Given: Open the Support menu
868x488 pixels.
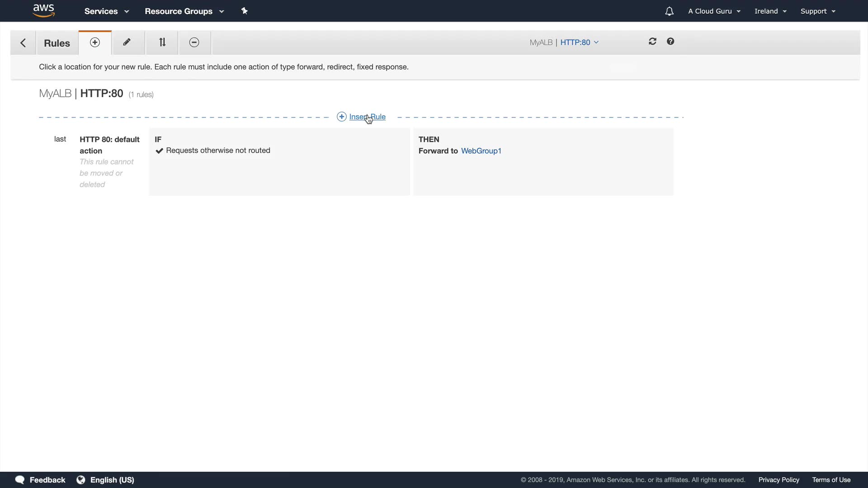Looking at the screenshot, I should pyautogui.click(x=817, y=11).
